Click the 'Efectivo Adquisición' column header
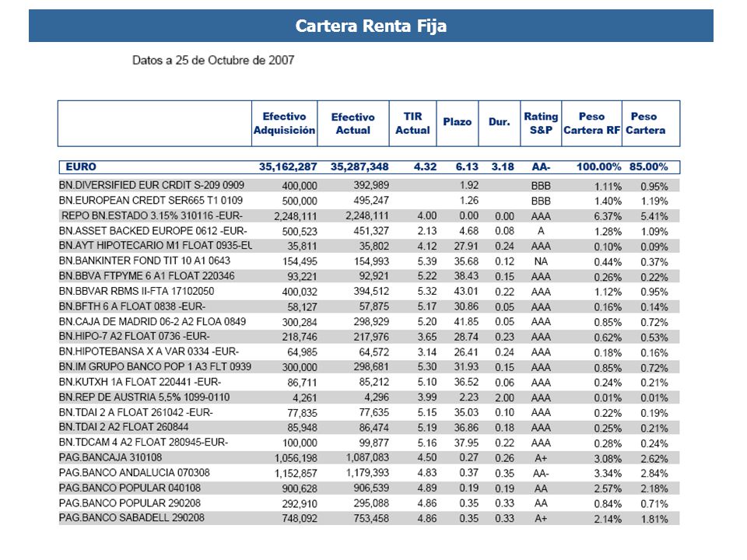The height and width of the screenshot is (560, 747). click(284, 124)
